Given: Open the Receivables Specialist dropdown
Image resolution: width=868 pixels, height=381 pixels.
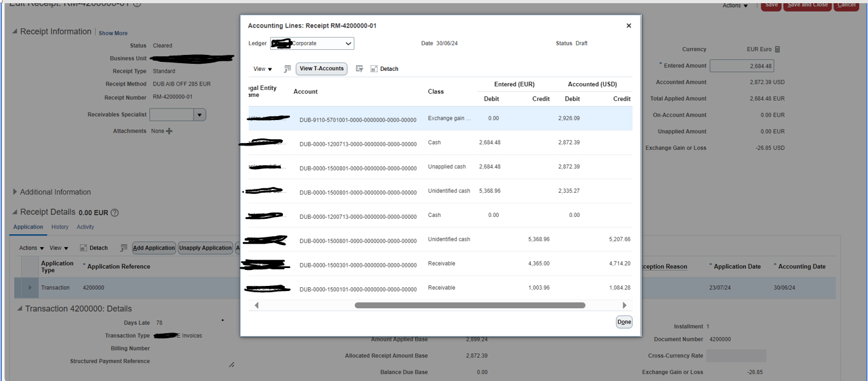Looking at the screenshot, I should coord(198,114).
